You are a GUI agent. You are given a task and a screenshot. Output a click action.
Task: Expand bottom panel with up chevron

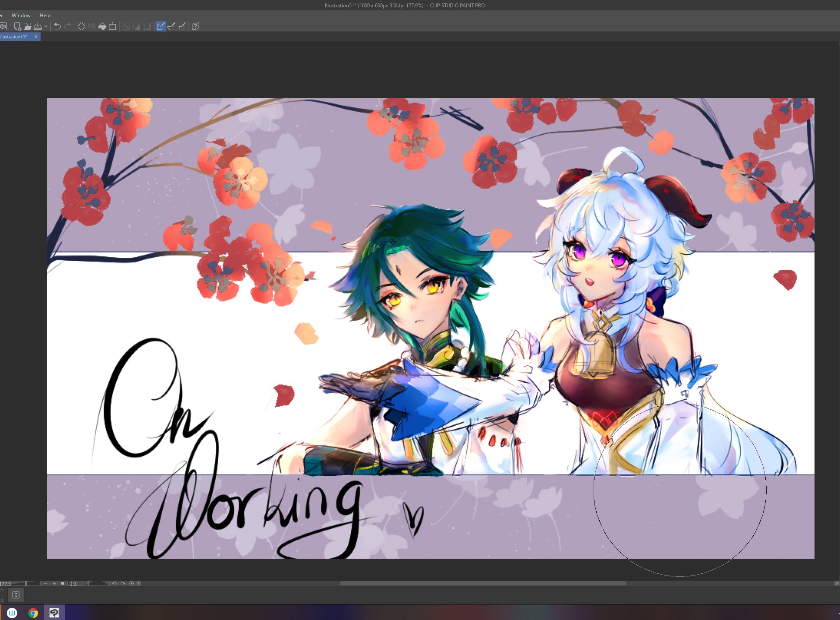click(2, 590)
